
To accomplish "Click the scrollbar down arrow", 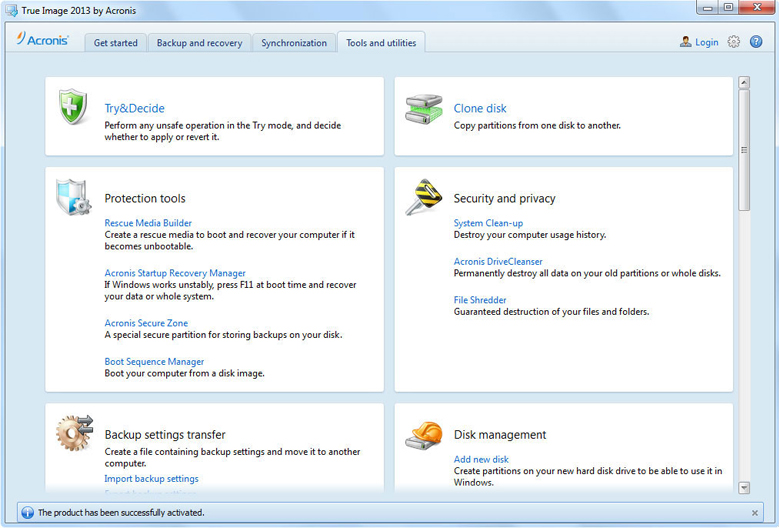I will pyautogui.click(x=744, y=487).
